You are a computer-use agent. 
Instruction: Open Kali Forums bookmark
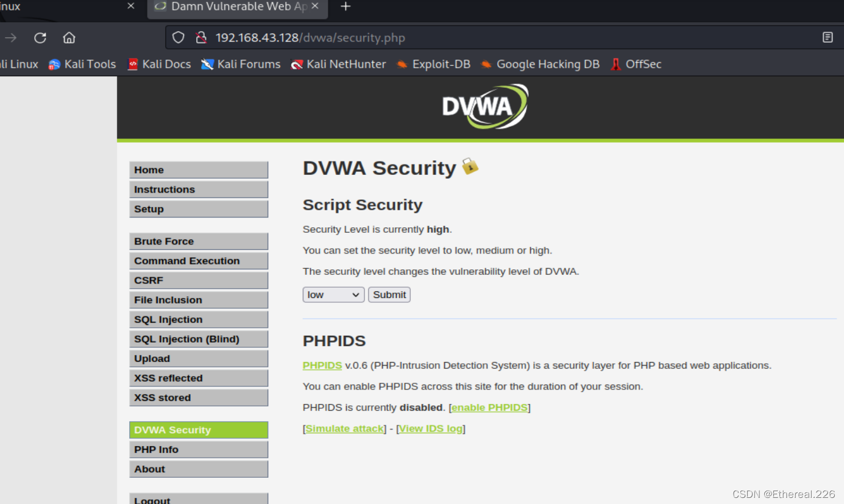(x=241, y=64)
